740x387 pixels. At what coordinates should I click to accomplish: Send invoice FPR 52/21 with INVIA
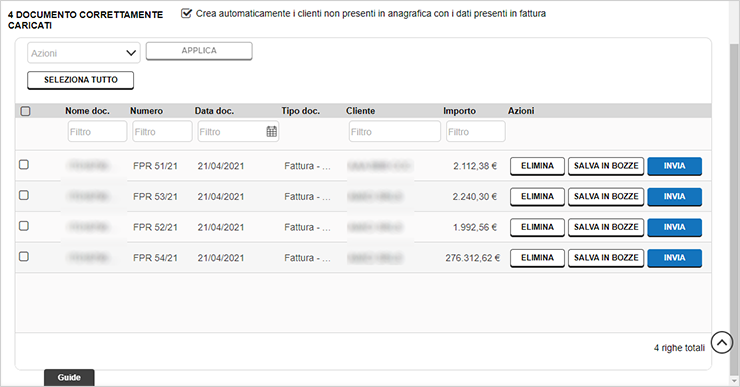tap(674, 227)
